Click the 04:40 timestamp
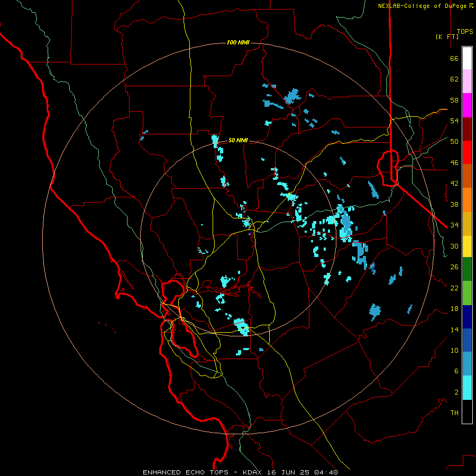This screenshot has width=476, height=476. click(325, 472)
